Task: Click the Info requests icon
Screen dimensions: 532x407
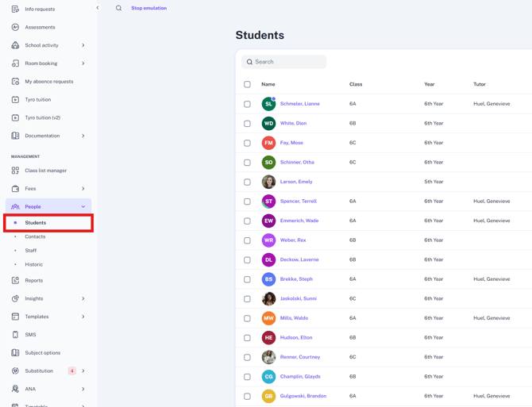Action: [x=15, y=10]
